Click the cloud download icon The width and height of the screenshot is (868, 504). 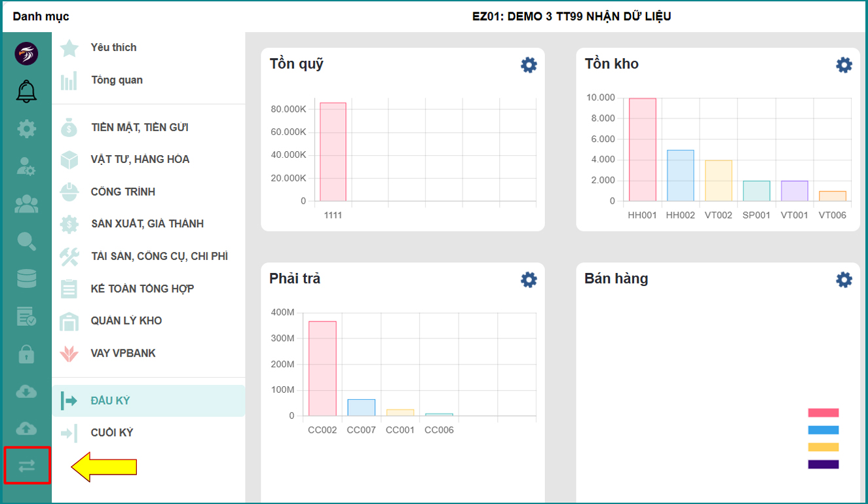(x=26, y=391)
